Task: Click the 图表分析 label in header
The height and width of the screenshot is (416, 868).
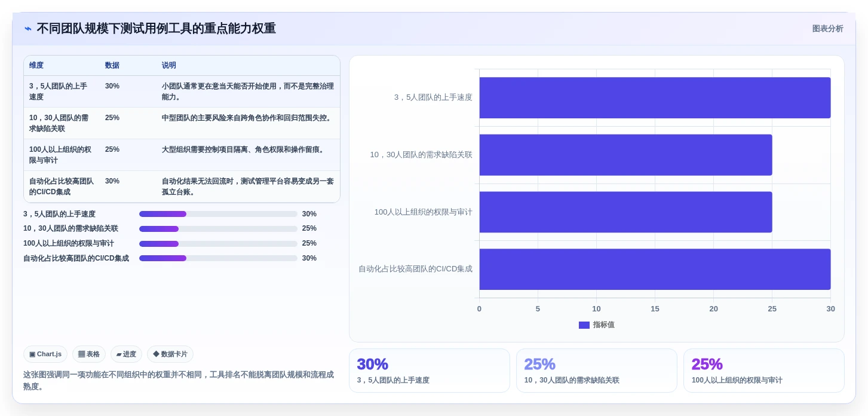Action: pos(827,29)
